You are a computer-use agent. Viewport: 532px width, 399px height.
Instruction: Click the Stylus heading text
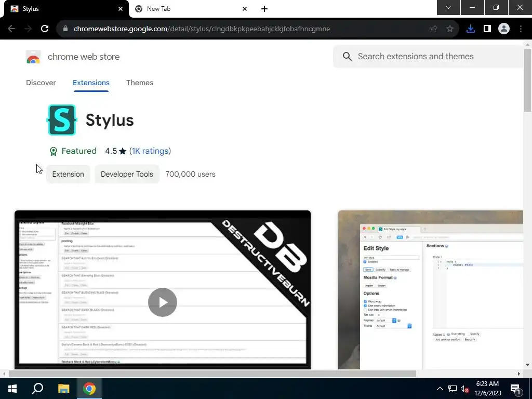point(110,120)
